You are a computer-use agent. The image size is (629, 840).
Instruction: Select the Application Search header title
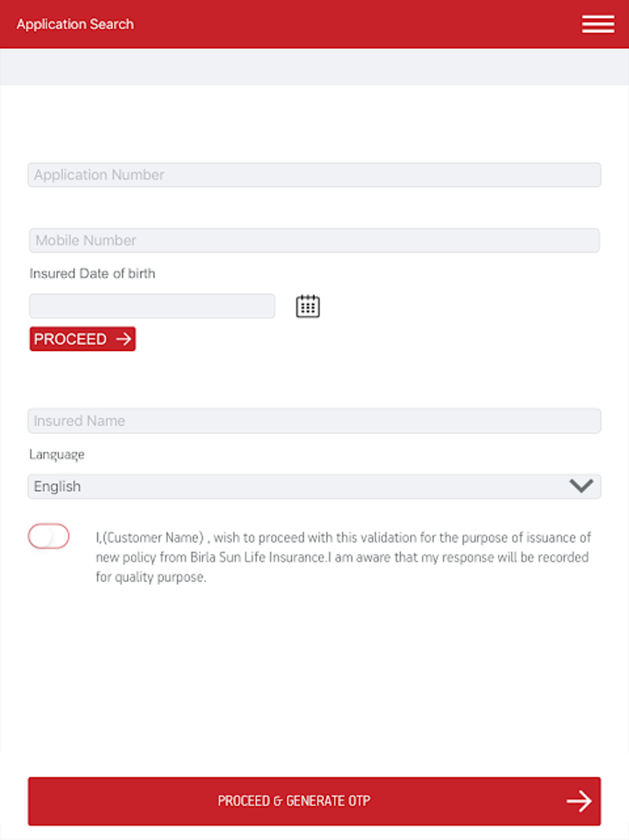[x=75, y=23]
